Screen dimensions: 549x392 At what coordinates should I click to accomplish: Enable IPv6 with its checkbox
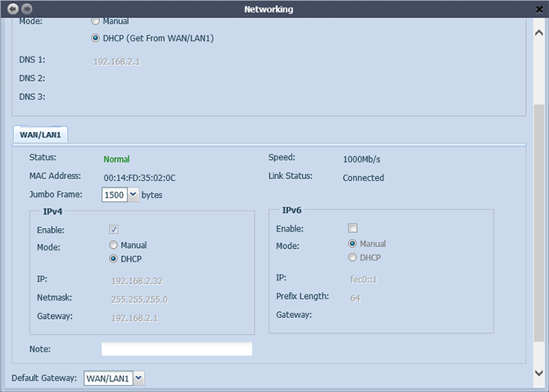click(x=352, y=228)
